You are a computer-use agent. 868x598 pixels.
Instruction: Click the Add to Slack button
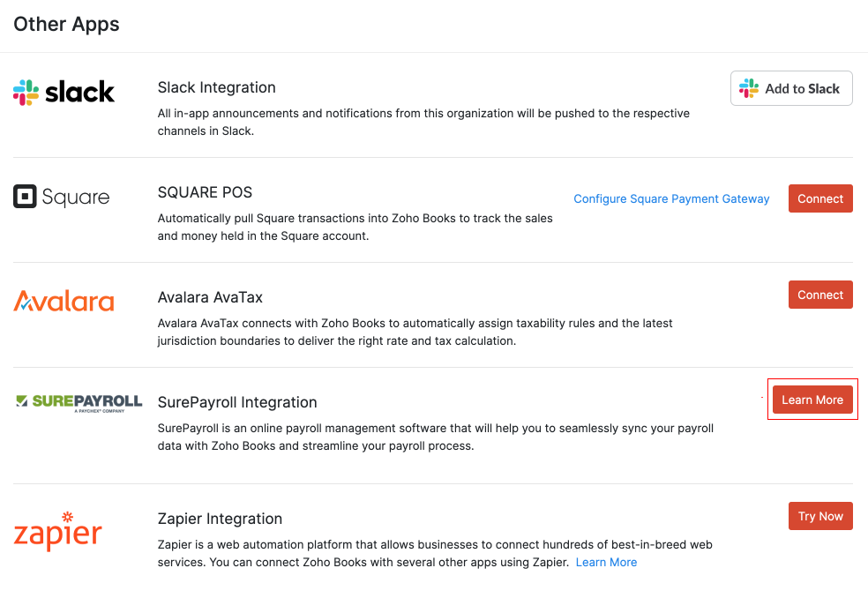click(x=791, y=88)
